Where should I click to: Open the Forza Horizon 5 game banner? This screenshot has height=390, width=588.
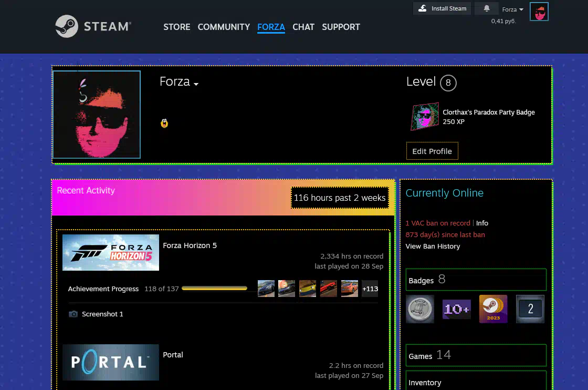point(111,253)
